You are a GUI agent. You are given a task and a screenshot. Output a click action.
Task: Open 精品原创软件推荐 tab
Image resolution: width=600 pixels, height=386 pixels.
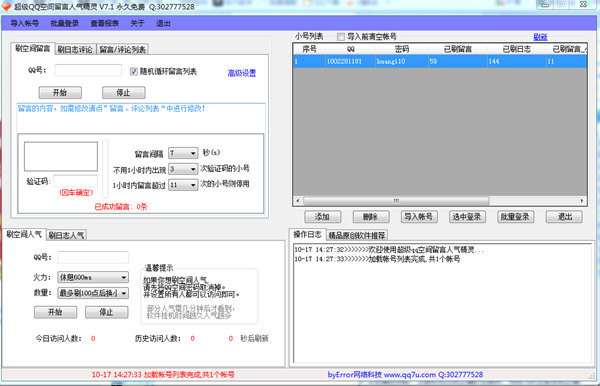(x=357, y=235)
